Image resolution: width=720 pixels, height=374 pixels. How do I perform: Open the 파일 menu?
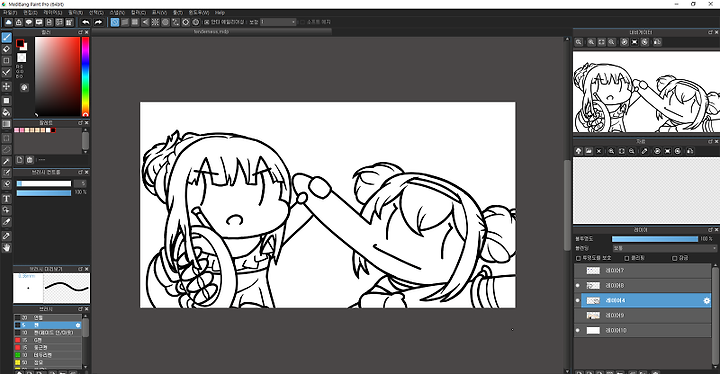click(10, 12)
